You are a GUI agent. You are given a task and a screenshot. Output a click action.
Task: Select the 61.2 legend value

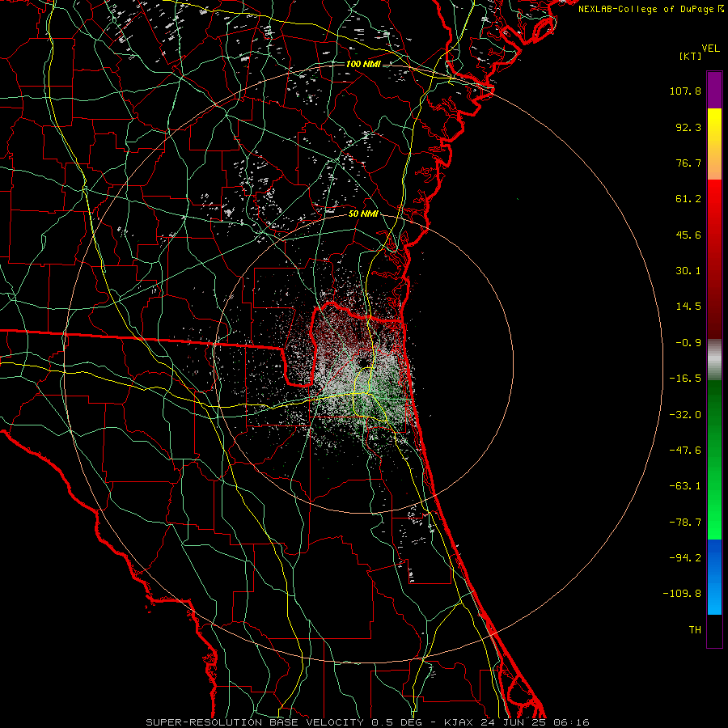coord(688,199)
